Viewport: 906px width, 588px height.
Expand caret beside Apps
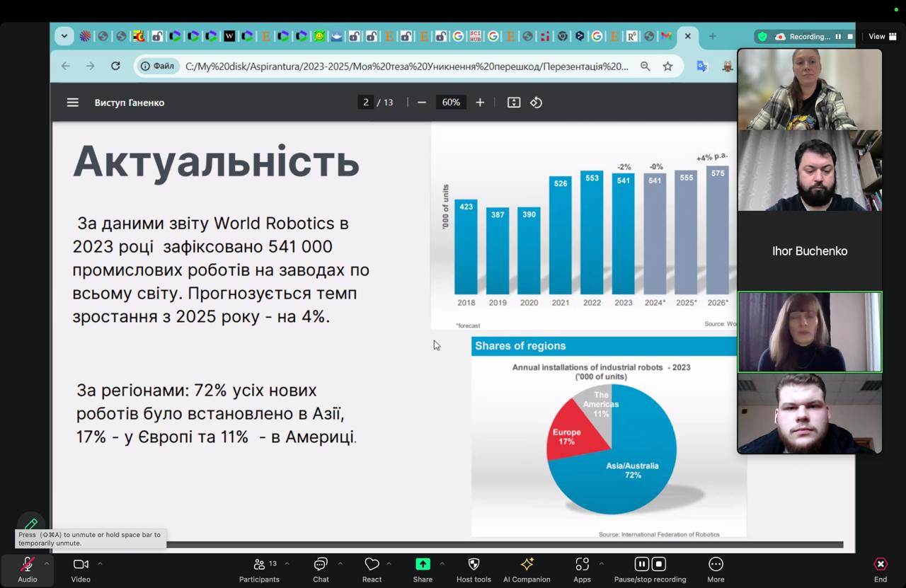click(x=601, y=564)
